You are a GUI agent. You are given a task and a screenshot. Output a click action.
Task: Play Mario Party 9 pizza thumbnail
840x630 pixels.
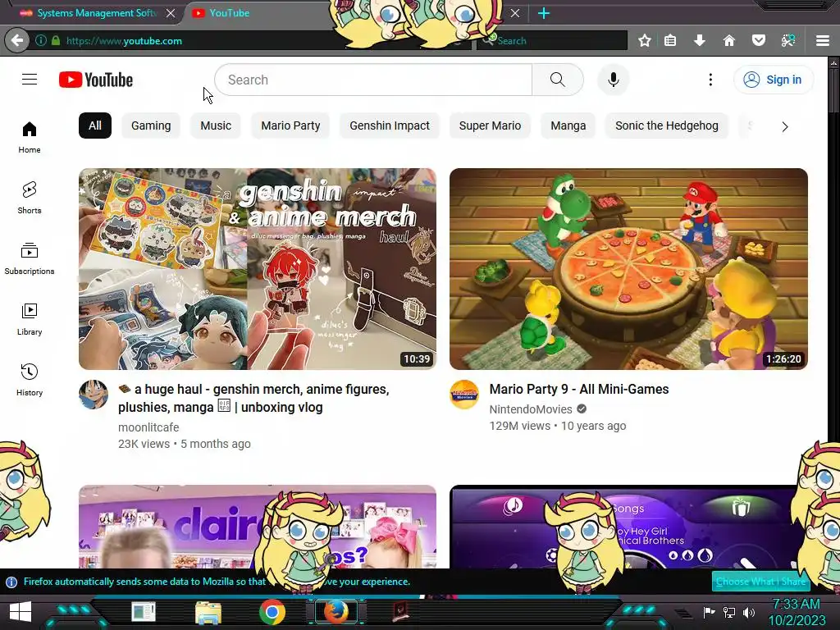coord(628,269)
